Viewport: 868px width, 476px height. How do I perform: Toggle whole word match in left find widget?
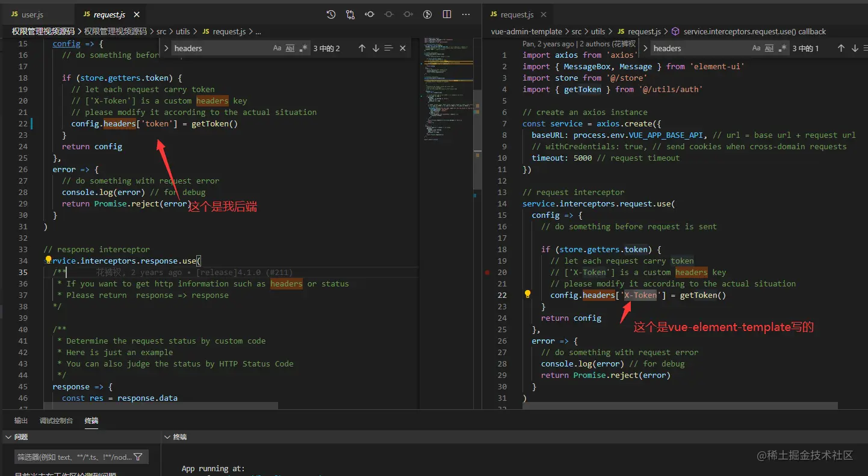(x=290, y=48)
